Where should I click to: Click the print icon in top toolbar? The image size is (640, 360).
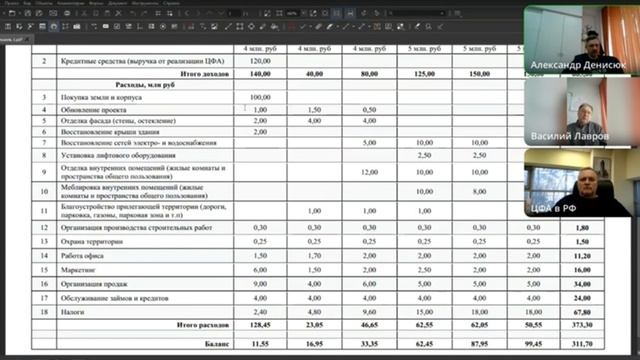click(67, 13)
